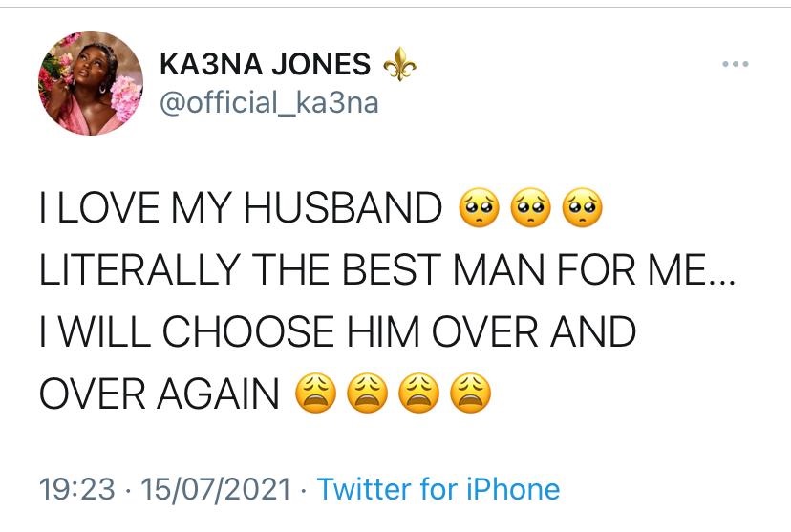
Task: Open the KA3NA JONES display name
Action: click(266, 65)
